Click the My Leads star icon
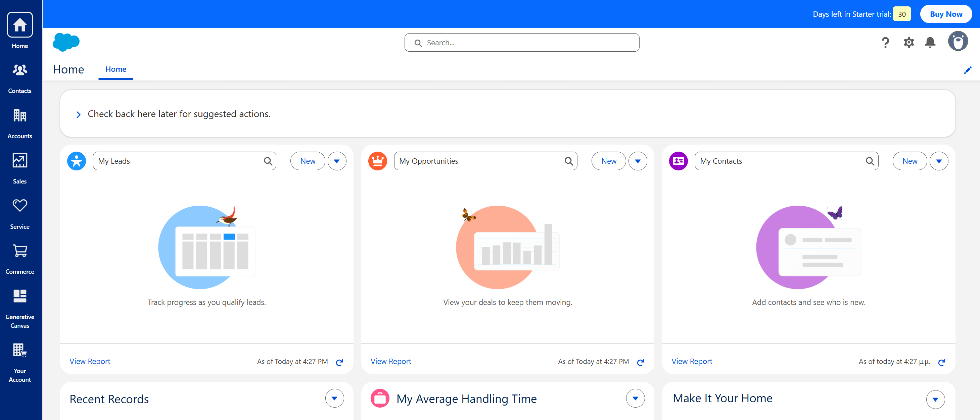Image resolution: width=980 pixels, height=420 pixels. 77,161
